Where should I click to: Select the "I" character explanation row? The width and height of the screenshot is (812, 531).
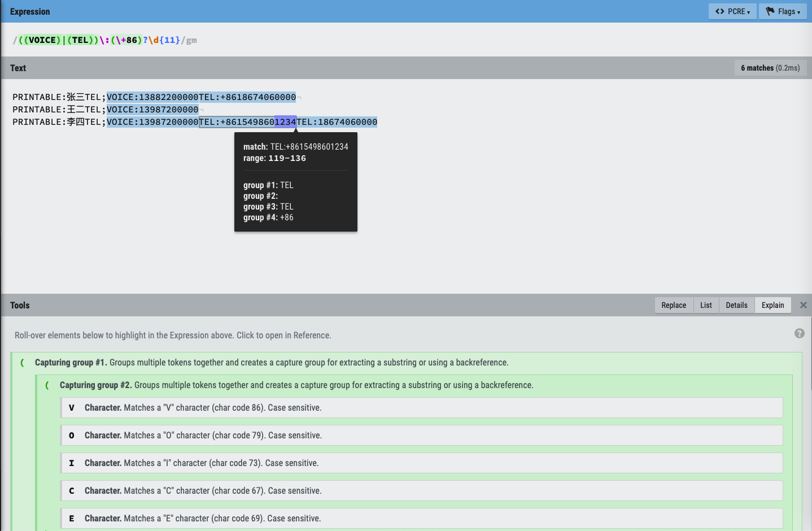pyautogui.click(x=421, y=463)
